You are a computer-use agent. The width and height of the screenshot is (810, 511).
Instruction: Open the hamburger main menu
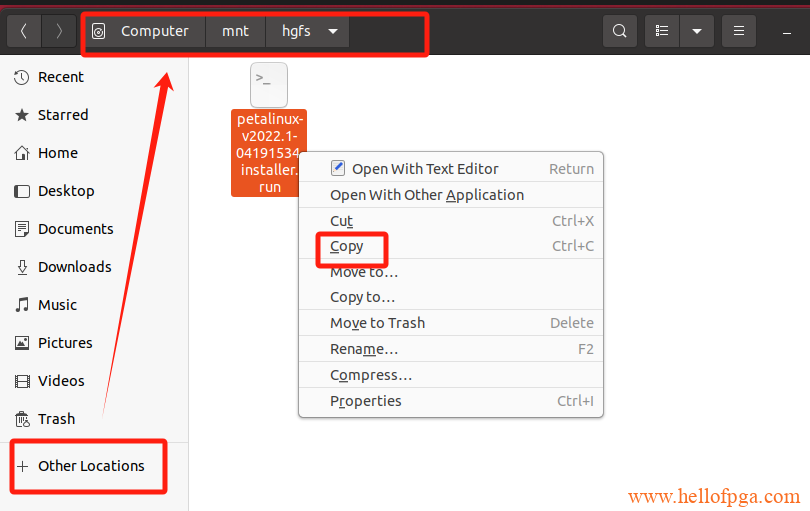(x=739, y=32)
